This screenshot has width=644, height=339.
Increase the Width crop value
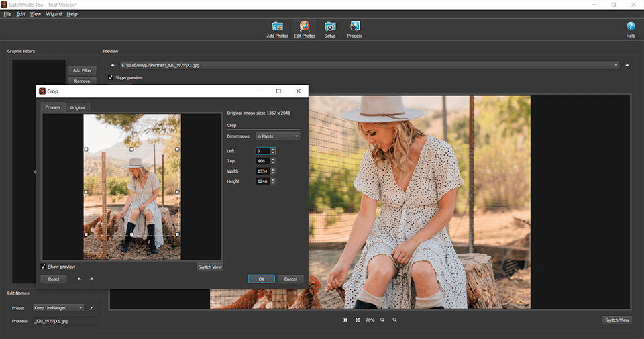pyautogui.click(x=273, y=169)
